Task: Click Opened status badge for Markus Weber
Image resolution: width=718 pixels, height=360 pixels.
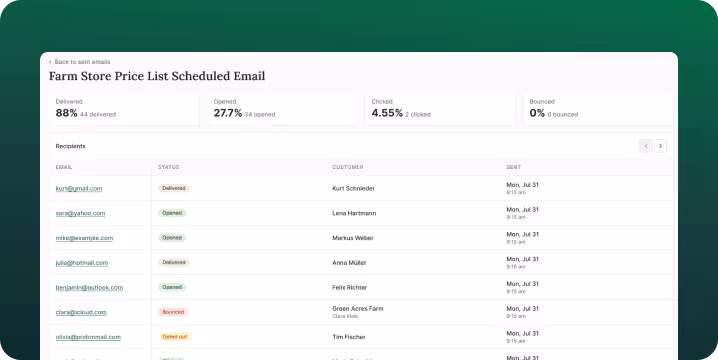Action: click(x=172, y=238)
